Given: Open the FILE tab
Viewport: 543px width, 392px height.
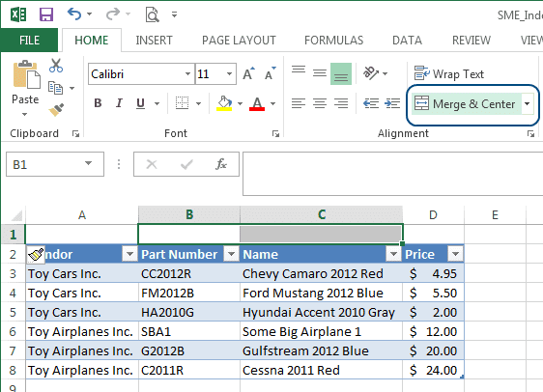Looking at the screenshot, I should [x=29, y=41].
